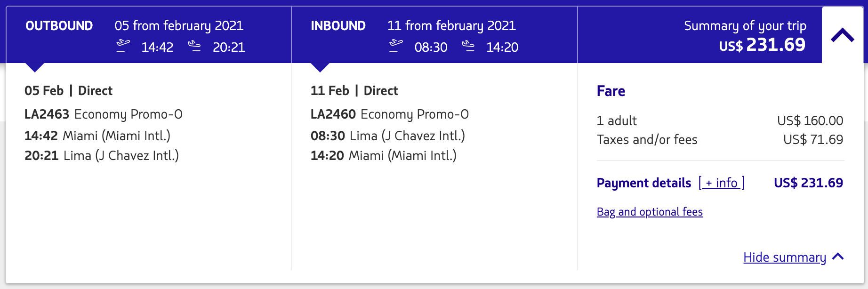Click the outbound arrival plane icon
This screenshot has width=868, height=289.
pyautogui.click(x=194, y=46)
